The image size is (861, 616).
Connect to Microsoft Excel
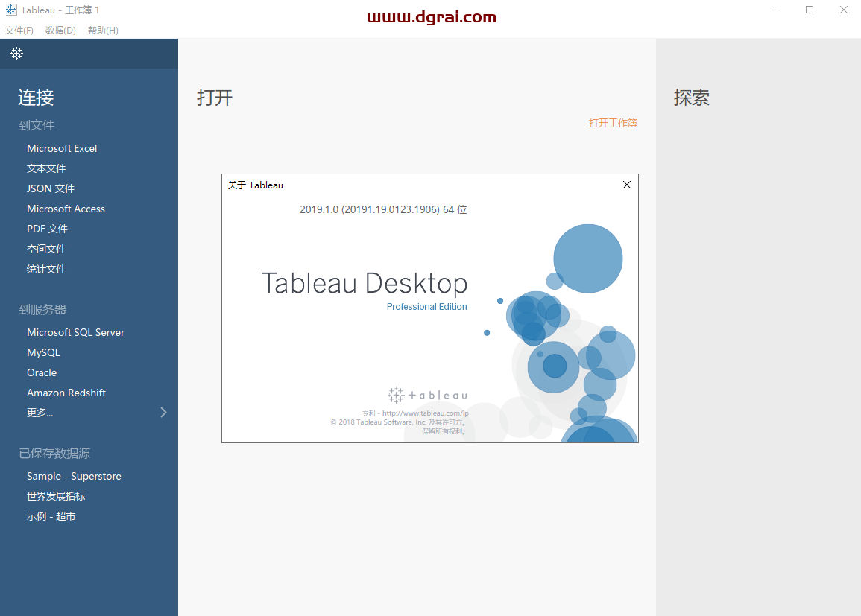tap(62, 147)
